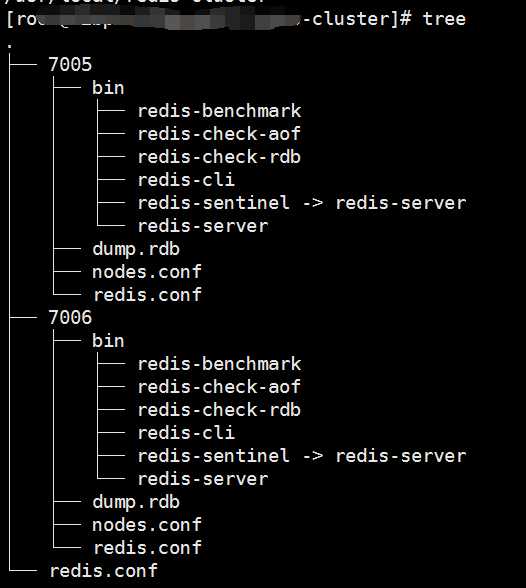This screenshot has height=588, width=526.
Task: Click redis-server file in the 7006 bin
Action: click(x=203, y=479)
